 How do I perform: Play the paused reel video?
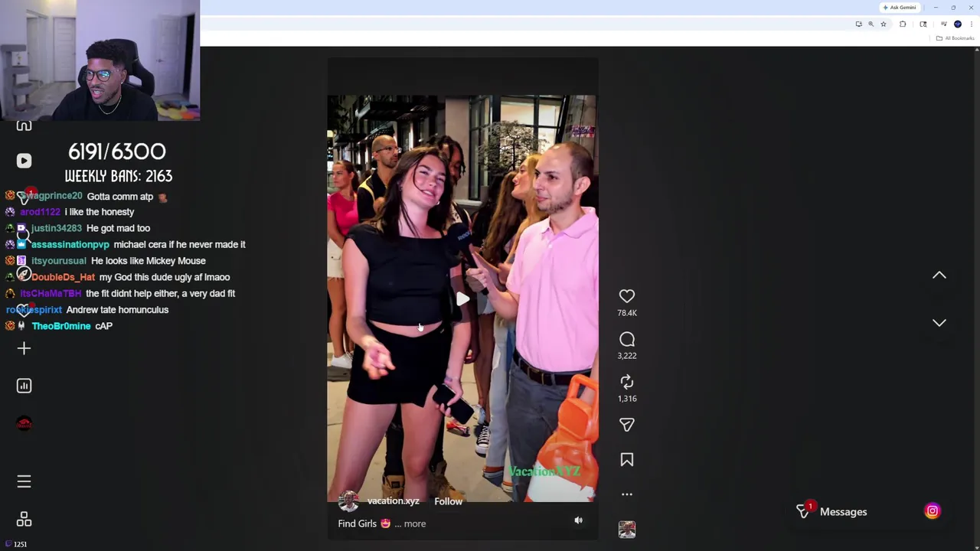462,299
